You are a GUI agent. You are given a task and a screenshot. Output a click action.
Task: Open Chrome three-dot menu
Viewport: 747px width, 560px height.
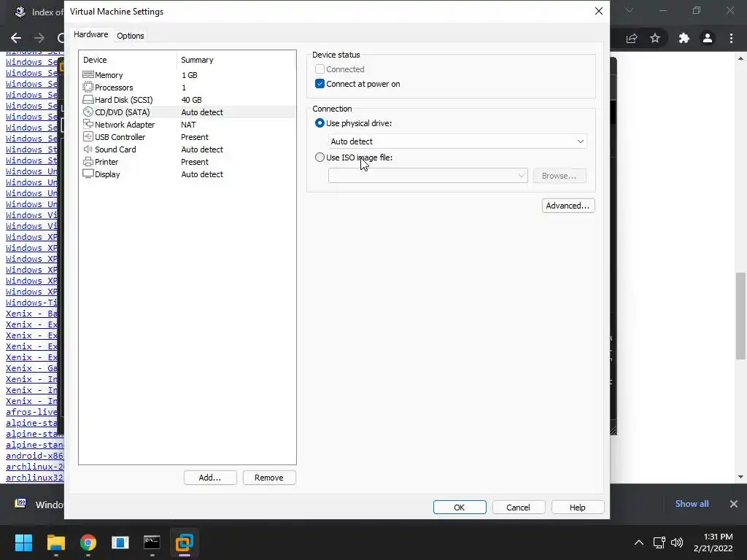coord(731,38)
